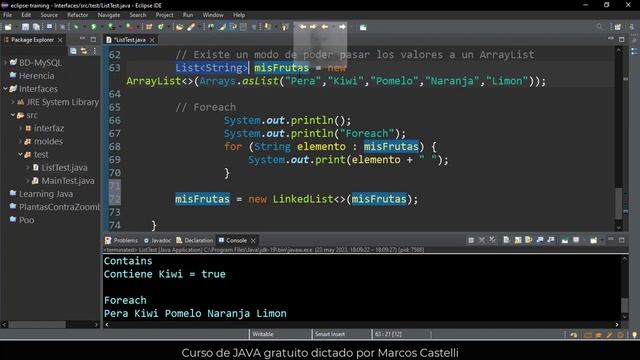This screenshot has width=640, height=360.
Task: Click the New file wizard icon
Action: (x=8, y=27)
